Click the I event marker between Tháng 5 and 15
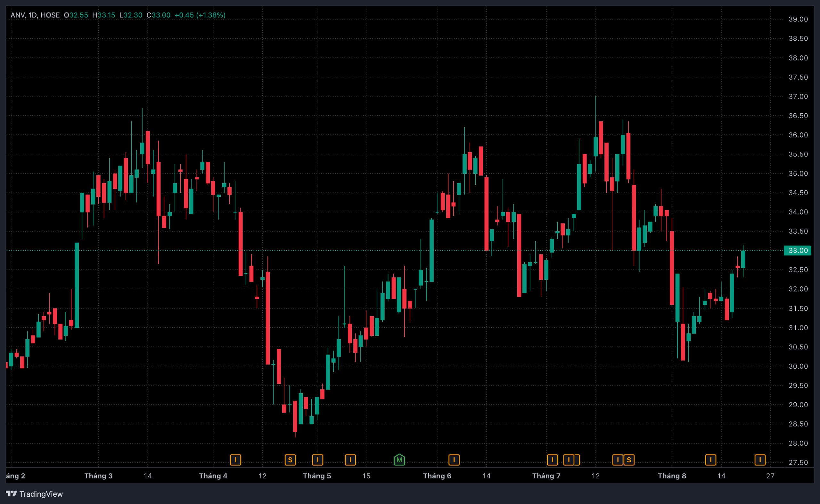The image size is (820, 504). [x=350, y=460]
